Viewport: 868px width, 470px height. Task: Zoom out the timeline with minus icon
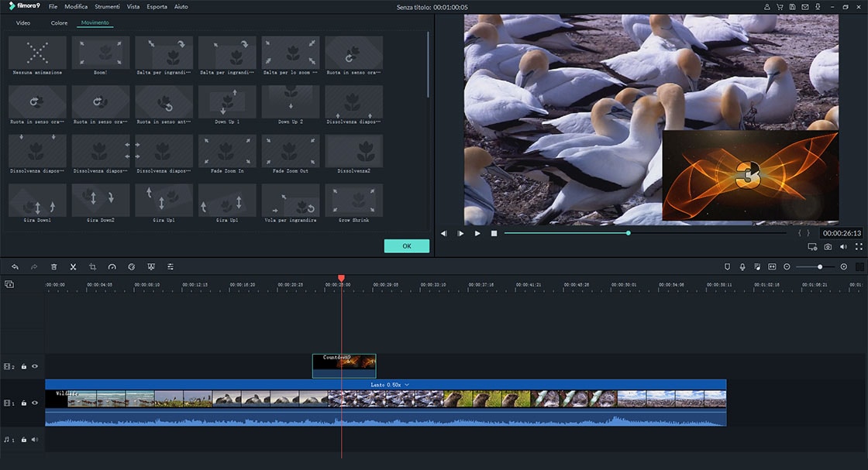tap(787, 267)
